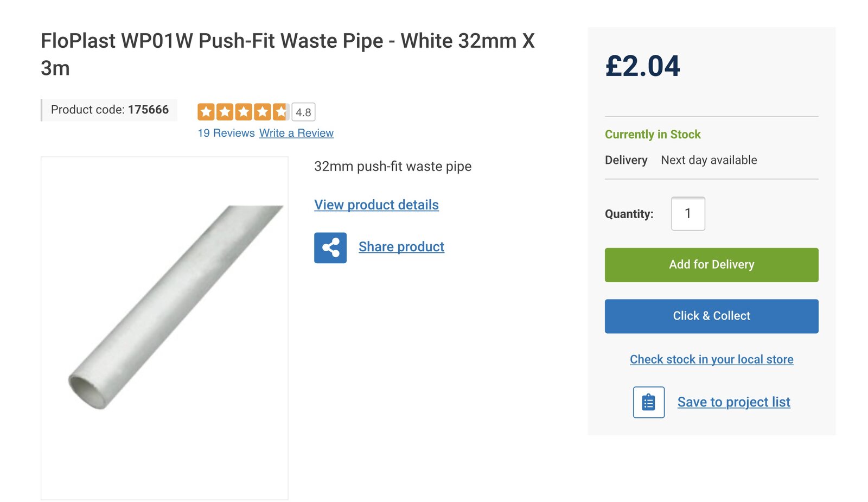Click the Share product link

(x=401, y=247)
